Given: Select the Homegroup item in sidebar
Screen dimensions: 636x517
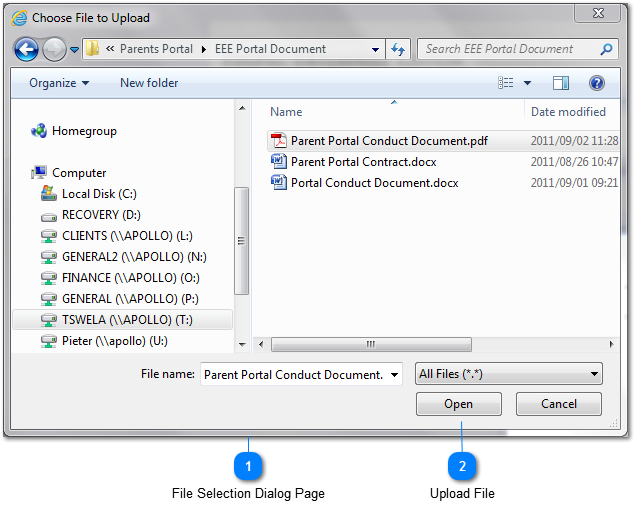Looking at the screenshot, I should click(x=84, y=131).
